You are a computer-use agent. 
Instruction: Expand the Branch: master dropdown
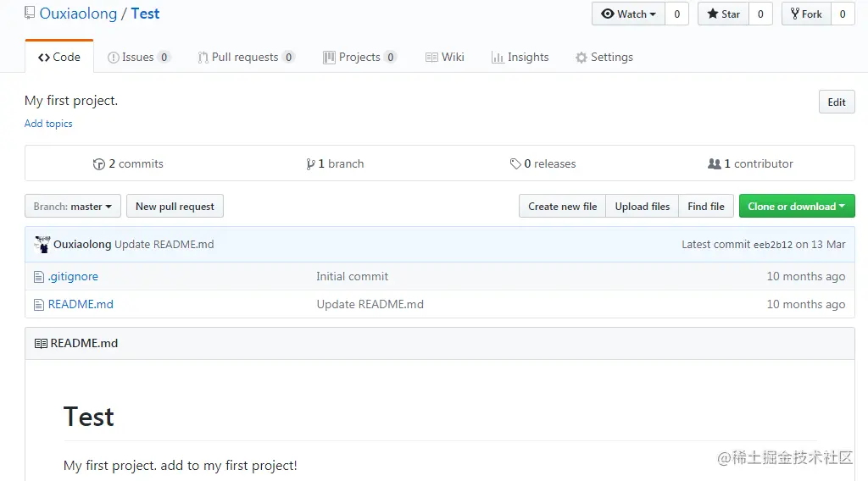[73, 207]
